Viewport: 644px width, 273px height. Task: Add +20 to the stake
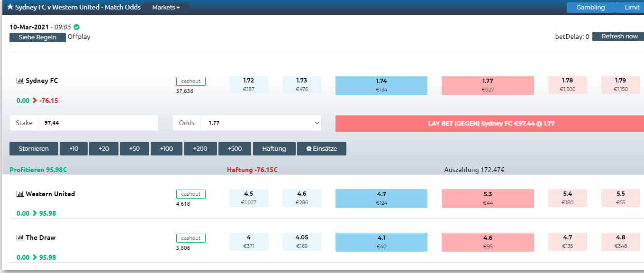pyautogui.click(x=104, y=149)
